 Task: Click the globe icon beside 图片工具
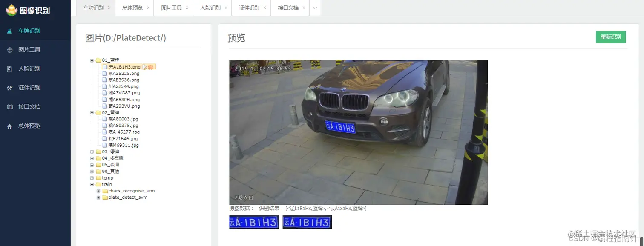[9, 50]
